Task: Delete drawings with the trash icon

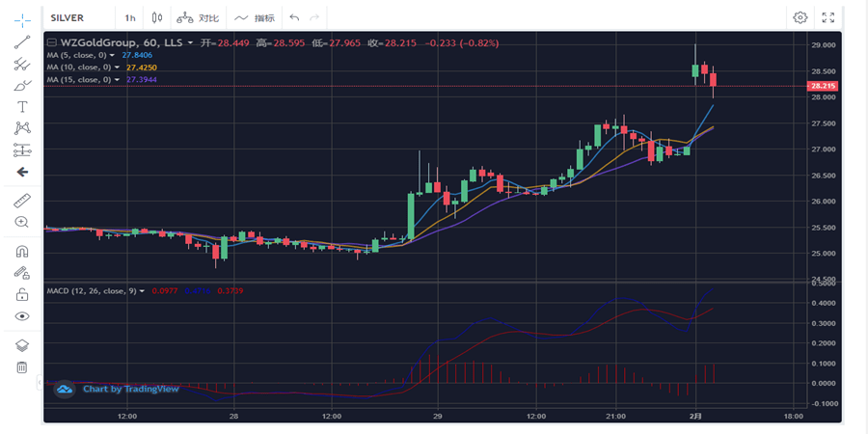Action: coord(22,366)
